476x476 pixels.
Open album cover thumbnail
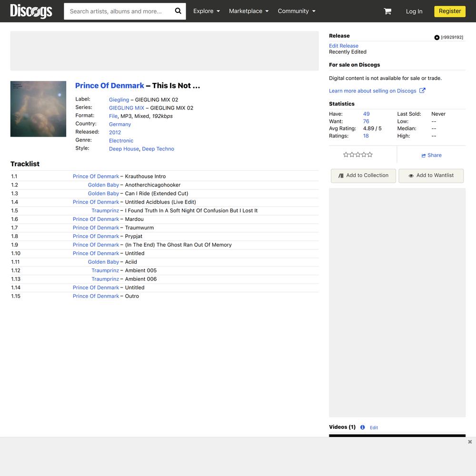pyautogui.click(x=38, y=109)
